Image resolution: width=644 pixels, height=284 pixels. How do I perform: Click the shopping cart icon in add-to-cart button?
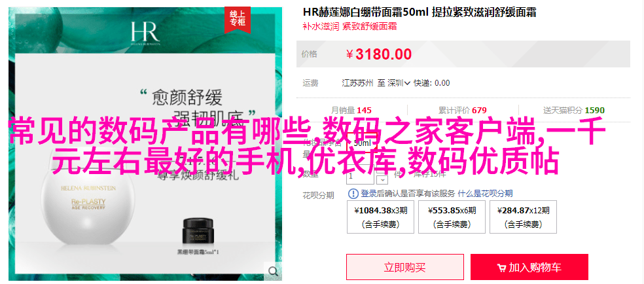coord(501,268)
